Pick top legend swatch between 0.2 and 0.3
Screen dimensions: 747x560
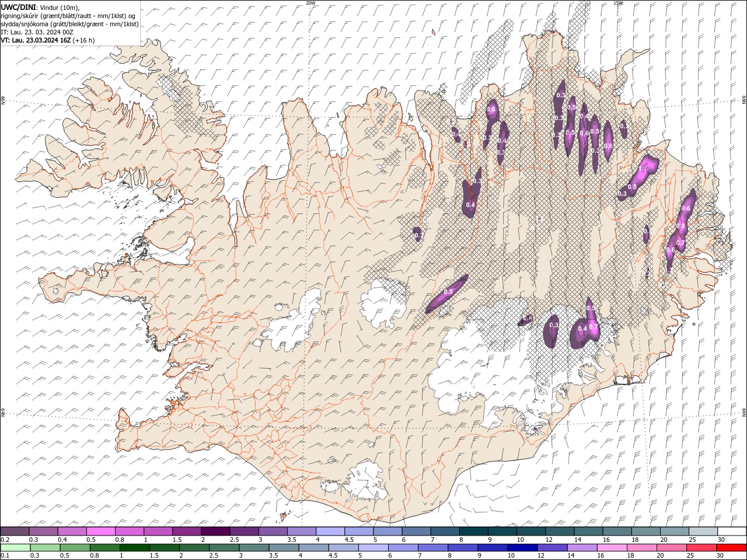15,531
